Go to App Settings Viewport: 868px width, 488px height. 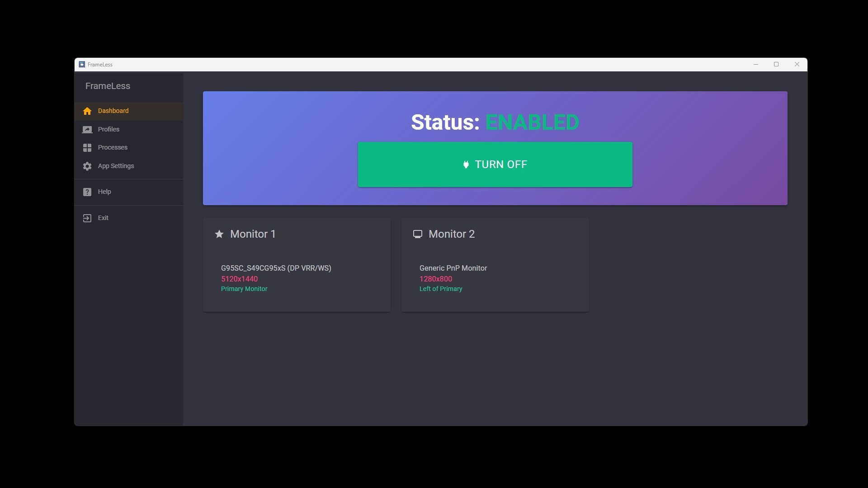click(x=116, y=166)
